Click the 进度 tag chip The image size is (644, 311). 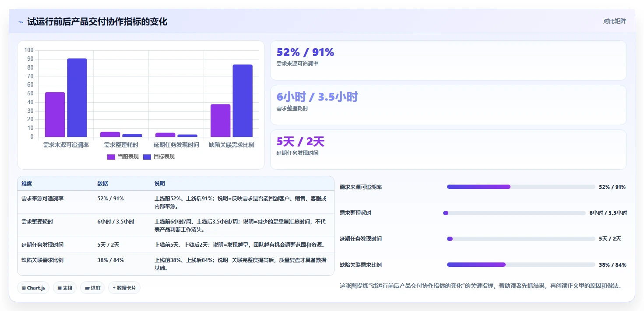(92, 288)
